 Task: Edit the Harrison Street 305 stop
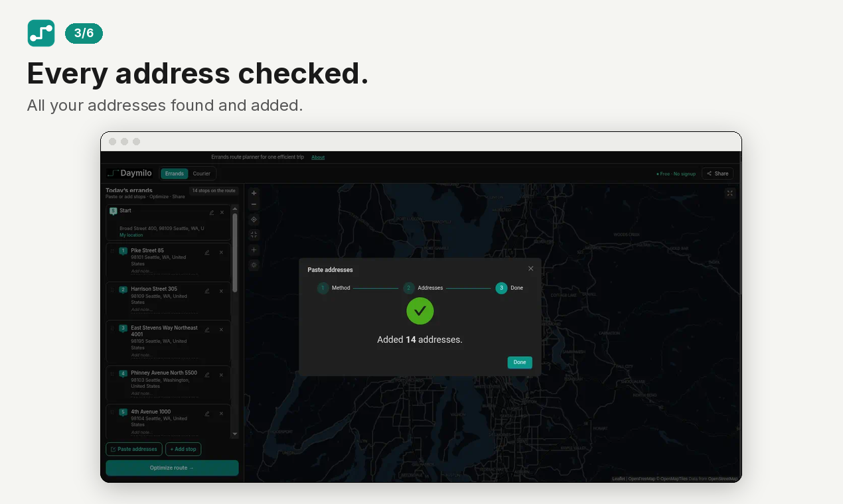[x=207, y=290]
